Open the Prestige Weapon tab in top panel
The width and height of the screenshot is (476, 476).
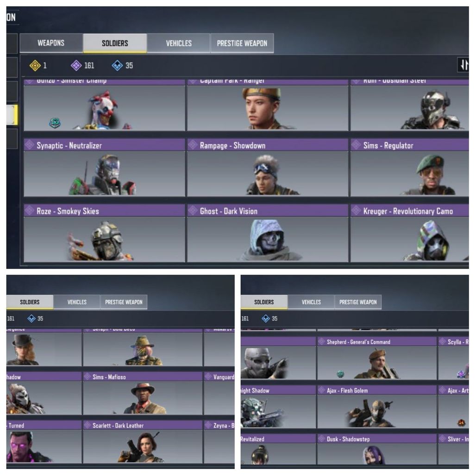tap(242, 43)
